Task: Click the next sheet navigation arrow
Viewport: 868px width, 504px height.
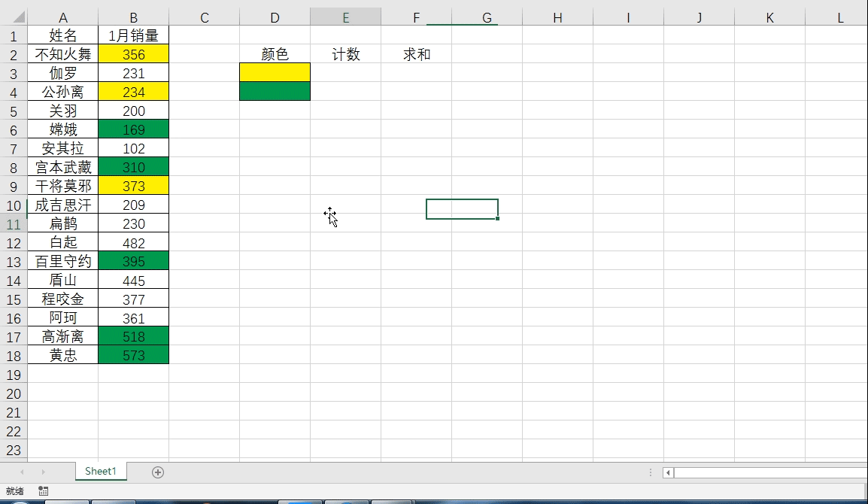Action: tap(43, 472)
